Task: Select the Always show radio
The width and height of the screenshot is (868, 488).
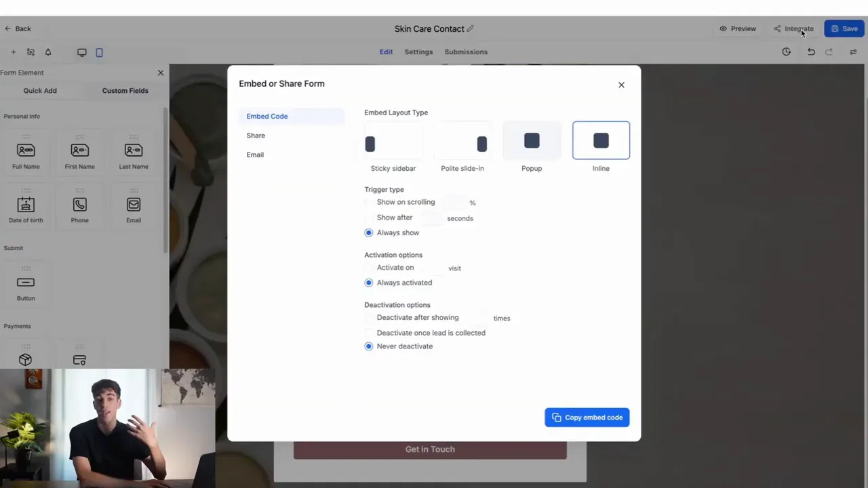Action: [x=369, y=232]
